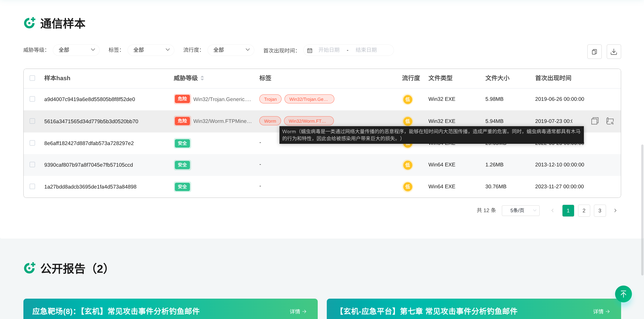Click the sort arrows beside 威胁等级 header
Screen dimensions: 644x319
[202, 78]
